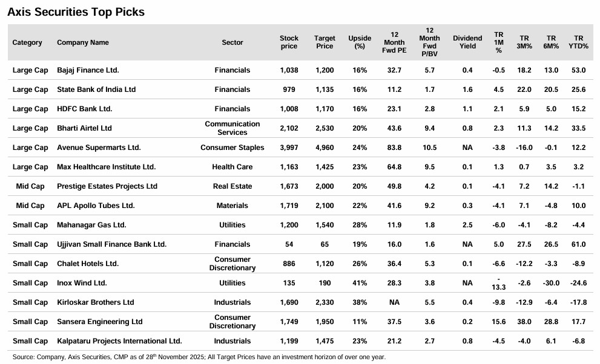Select the Max Healthcare Institute Ltd. row name
600x364 pixels.
106,167
